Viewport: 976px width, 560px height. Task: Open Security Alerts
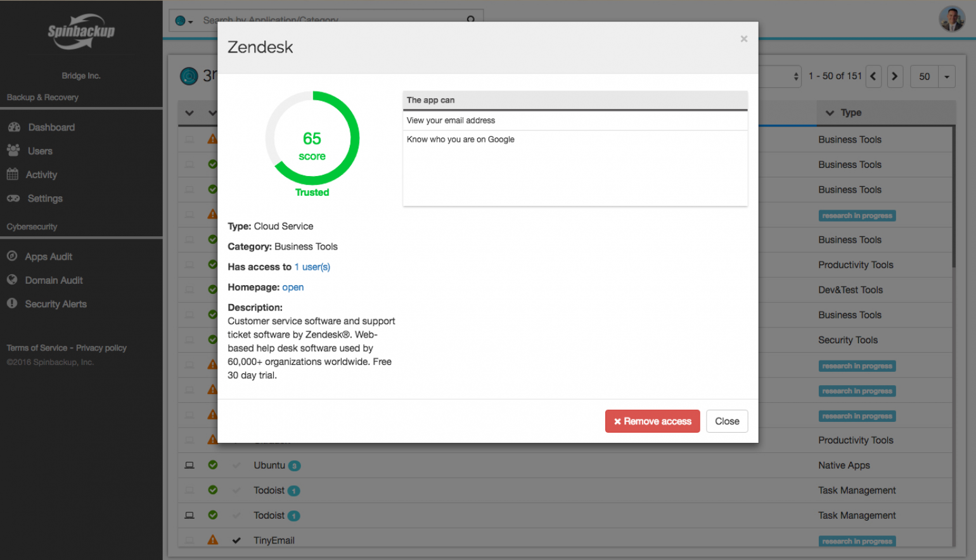click(56, 304)
